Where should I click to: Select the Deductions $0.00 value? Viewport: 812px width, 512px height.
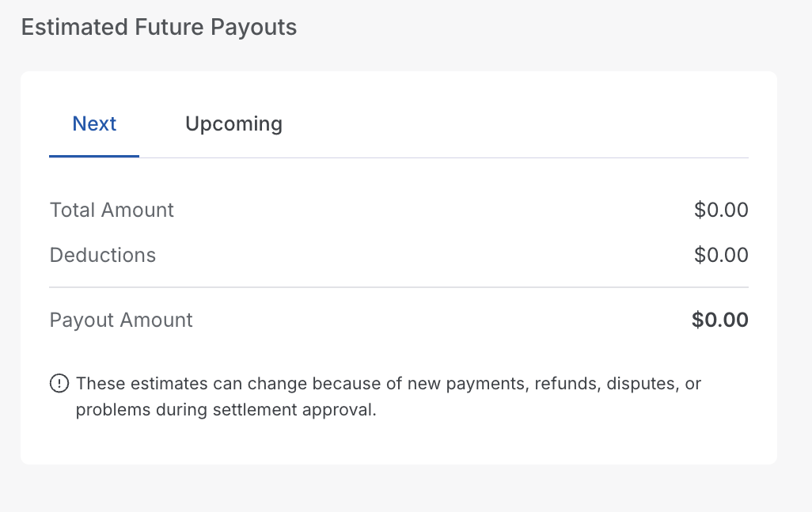click(x=721, y=256)
